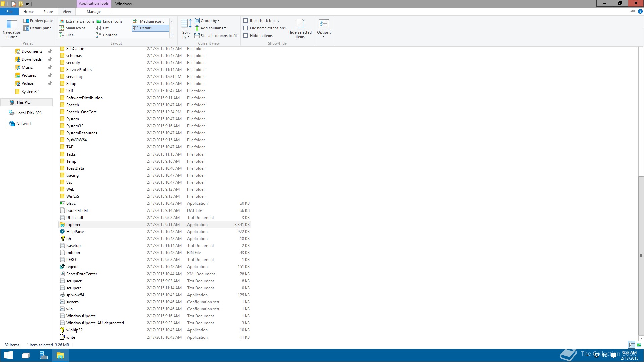The height and width of the screenshot is (362, 644).
Task: Select the SoftwareDistribution folder
Action: 155,98
